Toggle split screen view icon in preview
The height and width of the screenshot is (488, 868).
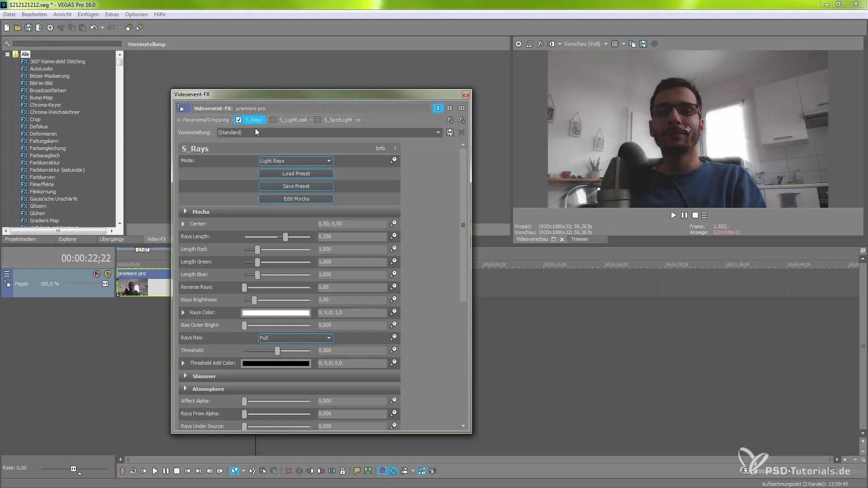tap(551, 44)
